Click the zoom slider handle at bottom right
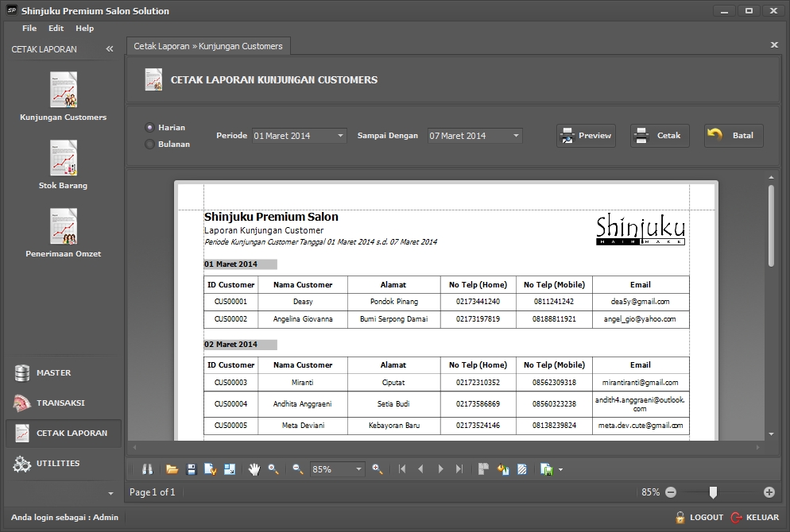Image resolution: width=790 pixels, height=532 pixels. [x=713, y=492]
